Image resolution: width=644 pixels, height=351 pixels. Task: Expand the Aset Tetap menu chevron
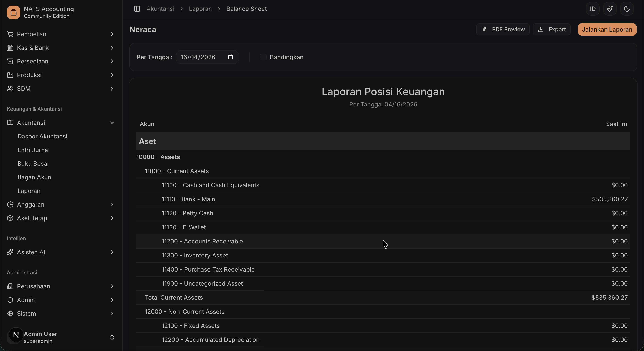[x=112, y=218]
